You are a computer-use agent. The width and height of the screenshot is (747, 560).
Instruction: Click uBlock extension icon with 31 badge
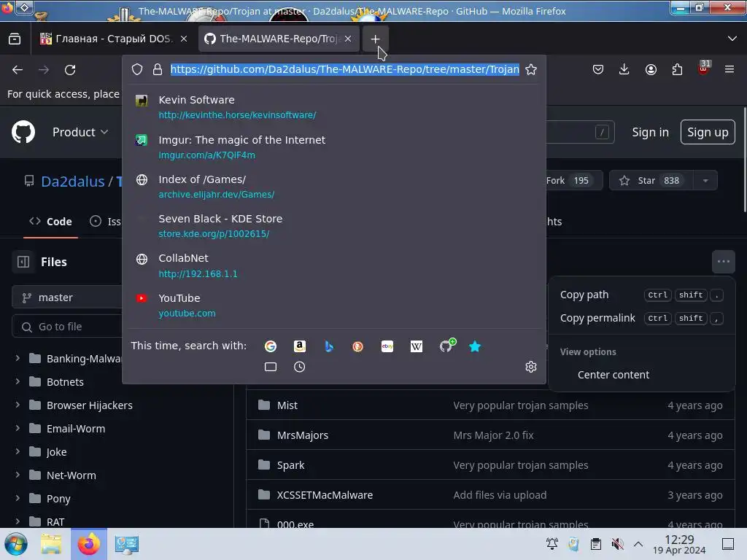pyautogui.click(x=704, y=69)
